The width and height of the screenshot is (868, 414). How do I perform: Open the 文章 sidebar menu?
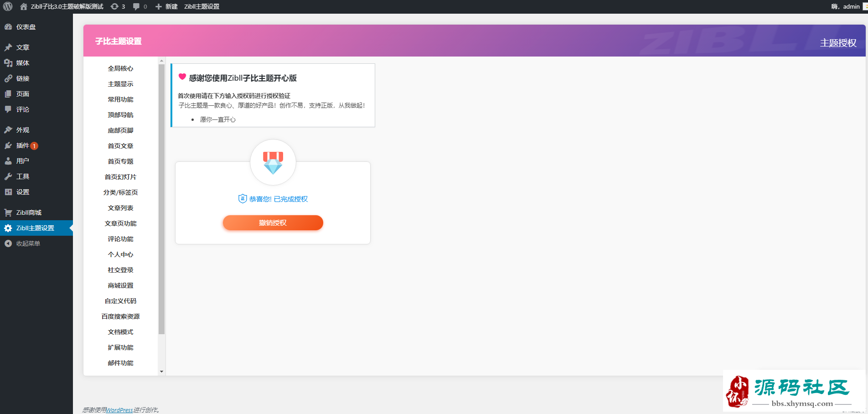36,47
